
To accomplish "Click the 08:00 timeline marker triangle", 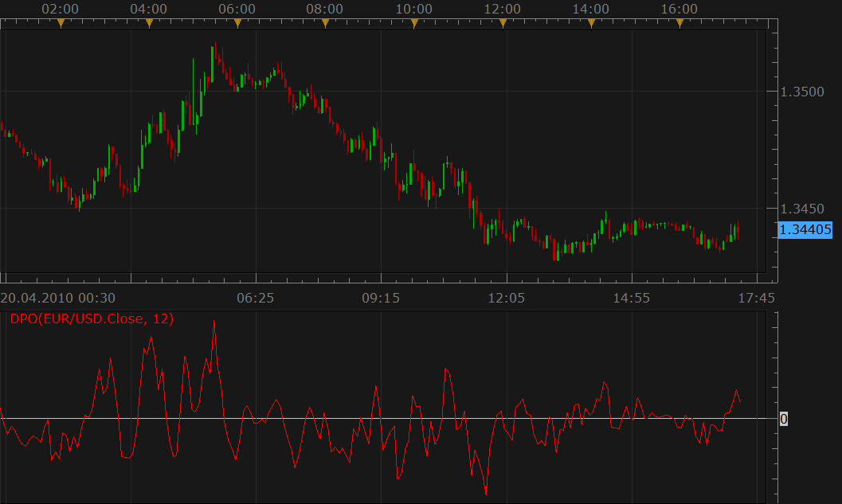I will coord(326,23).
